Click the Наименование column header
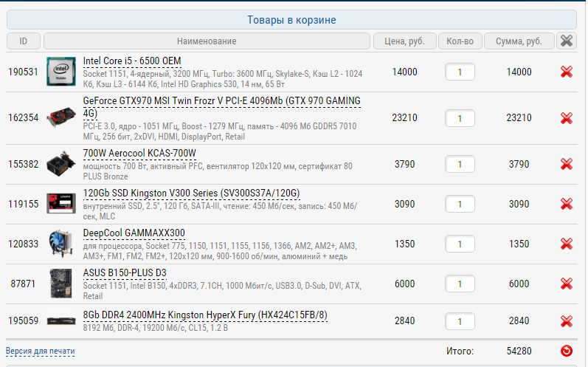Image resolution: width=588 pixels, height=367 pixels. point(207,41)
